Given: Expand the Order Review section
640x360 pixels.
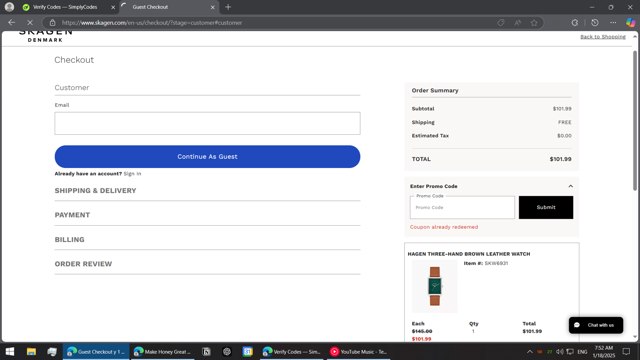Looking at the screenshot, I should tap(83, 264).
